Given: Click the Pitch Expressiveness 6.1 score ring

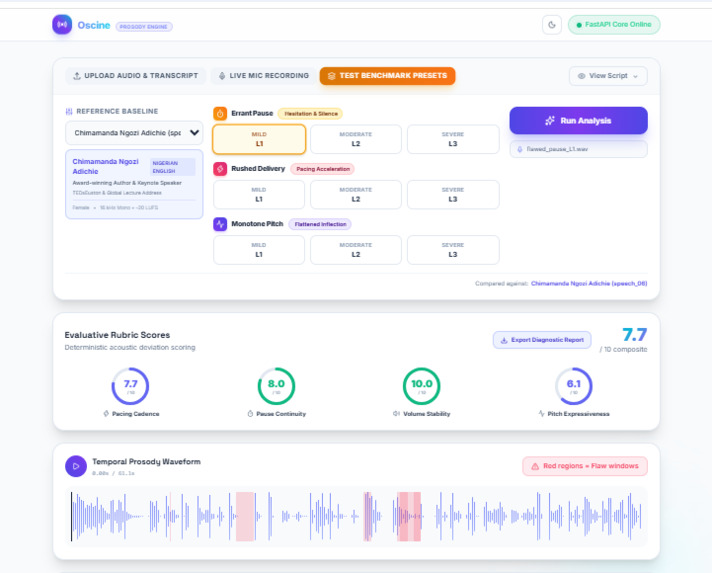Looking at the screenshot, I should click(x=574, y=386).
